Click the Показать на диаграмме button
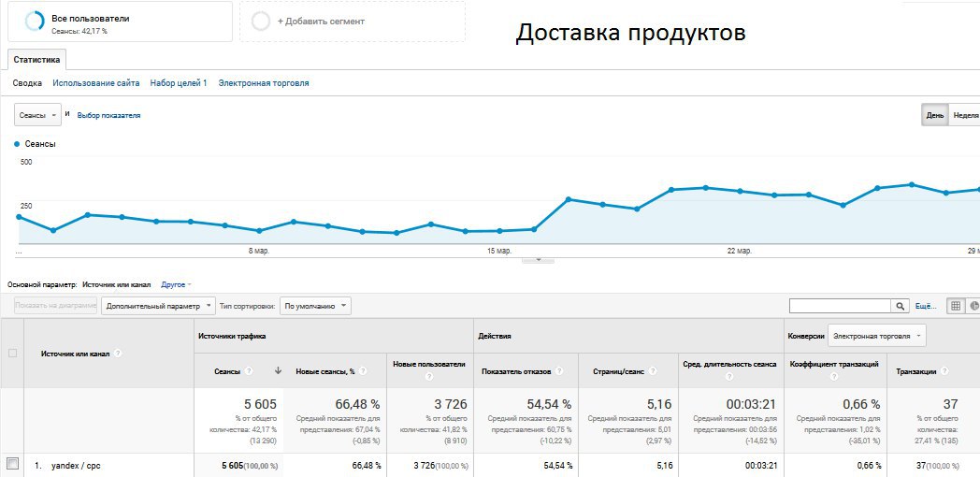980x477 pixels. 55,306
